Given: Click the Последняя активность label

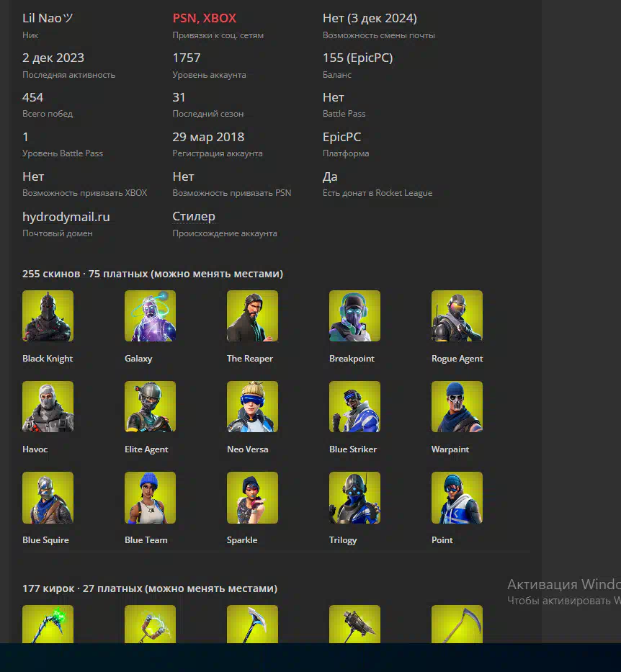Looking at the screenshot, I should [x=68, y=75].
